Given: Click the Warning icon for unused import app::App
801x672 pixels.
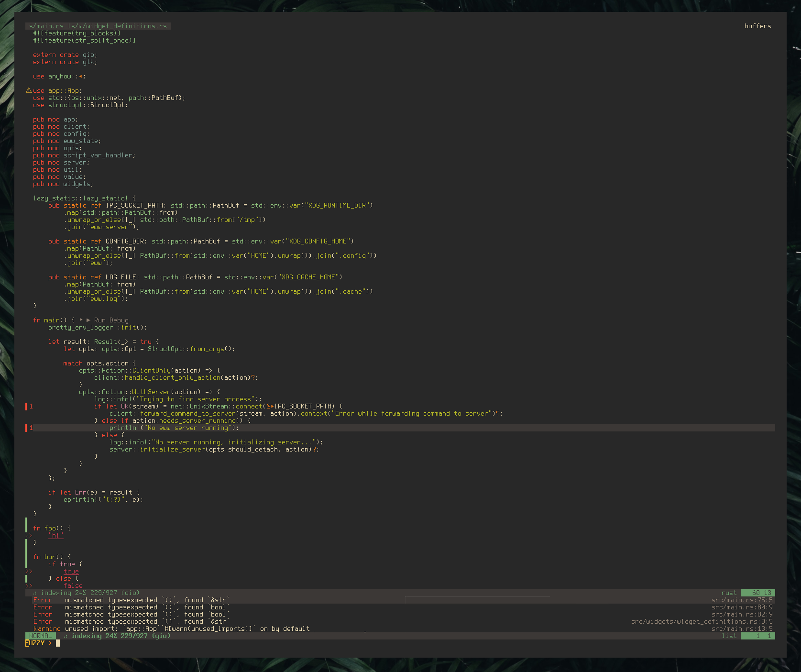Looking at the screenshot, I should pyautogui.click(x=47, y=628).
